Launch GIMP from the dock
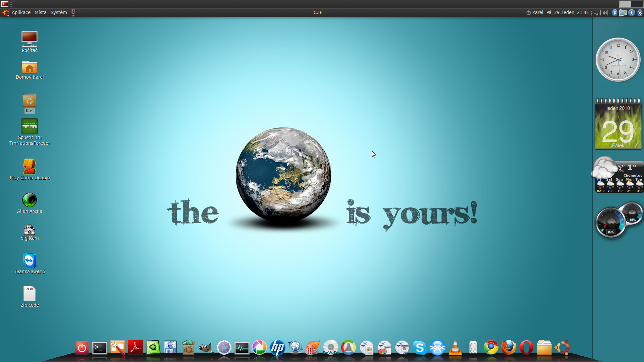The height and width of the screenshot is (362, 644). pos(206,348)
